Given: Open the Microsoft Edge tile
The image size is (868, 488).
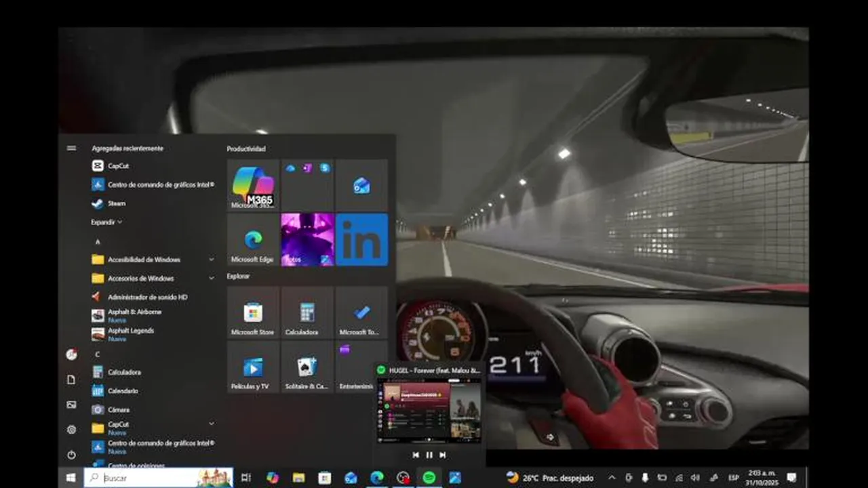Looking at the screenshot, I should click(253, 239).
